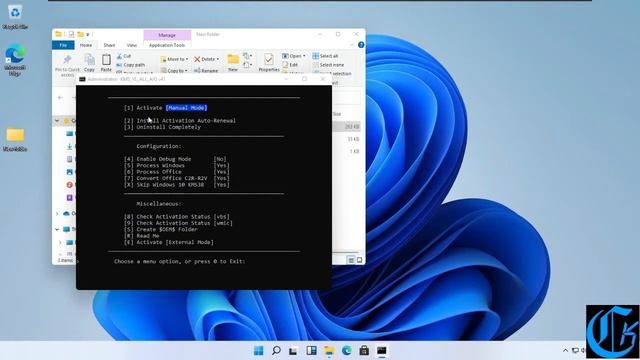Select the OneDrive cloud icon in sidebar
The width and height of the screenshot is (640, 360).
pyautogui.click(x=67, y=213)
